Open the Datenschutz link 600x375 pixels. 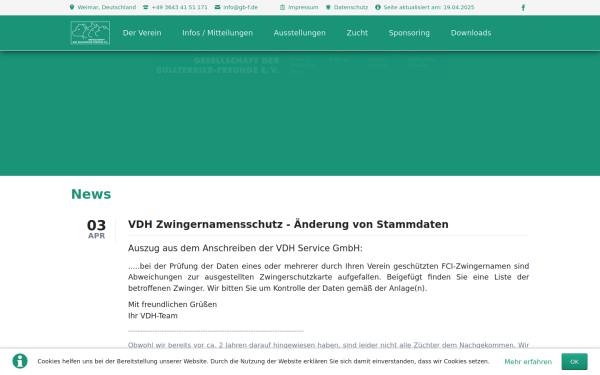pyautogui.click(x=351, y=7)
